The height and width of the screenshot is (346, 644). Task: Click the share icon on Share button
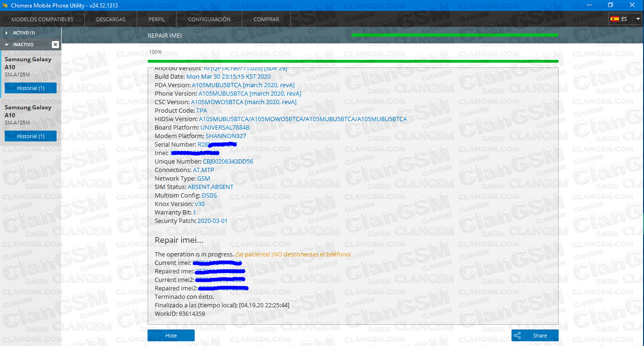coord(517,336)
